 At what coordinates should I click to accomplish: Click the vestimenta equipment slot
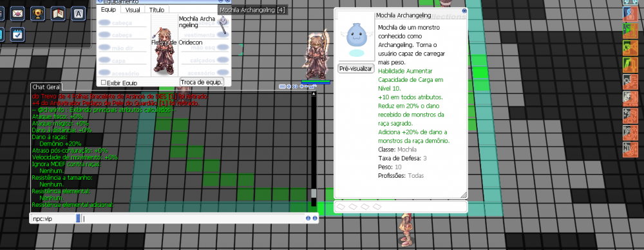click(x=205, y=35)
